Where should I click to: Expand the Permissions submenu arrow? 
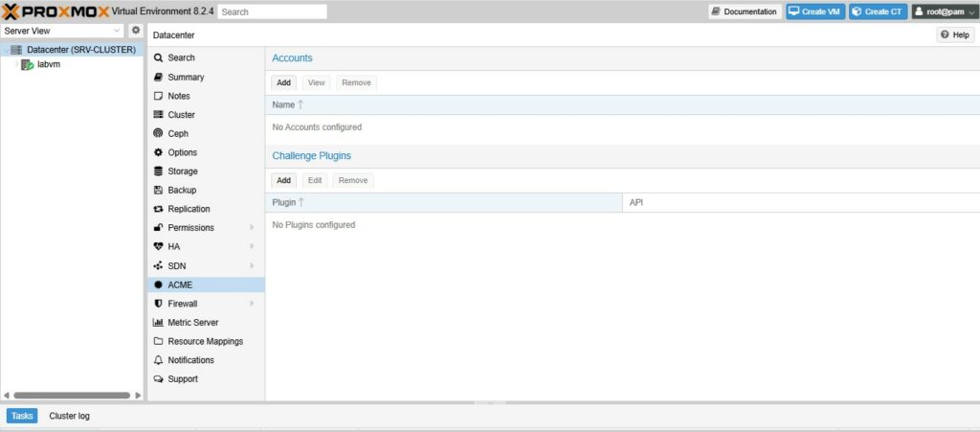coord(252,228)
